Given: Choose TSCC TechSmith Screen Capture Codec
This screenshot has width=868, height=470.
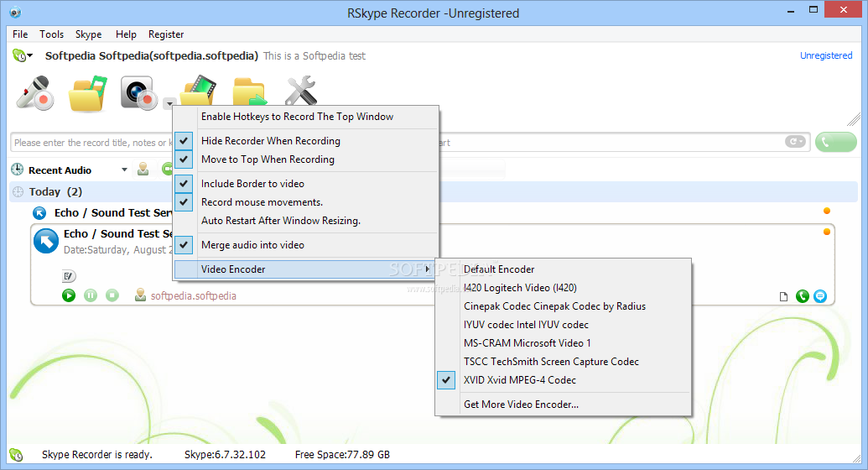Looking at the screenshot, I should 564,362.
